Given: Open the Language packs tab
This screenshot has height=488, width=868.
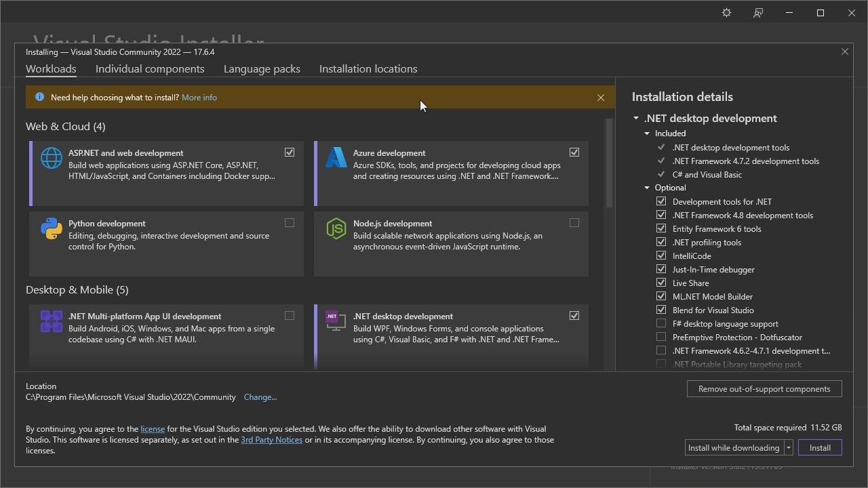Looking at the screenshot, I should point(262,69).
